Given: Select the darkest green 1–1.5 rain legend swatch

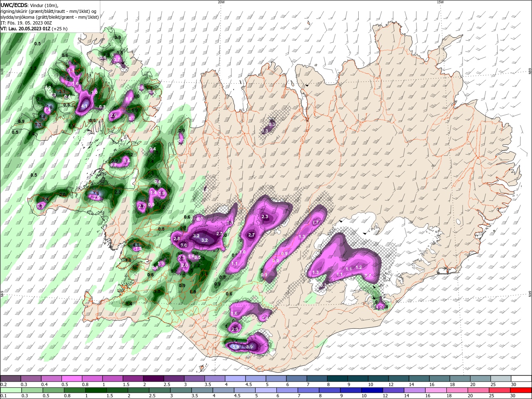Looking at the screenshot, I should 96,390.
